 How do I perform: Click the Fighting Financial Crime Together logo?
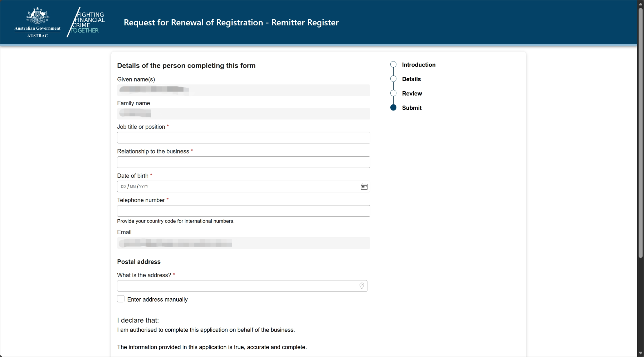tap(87, 23)
